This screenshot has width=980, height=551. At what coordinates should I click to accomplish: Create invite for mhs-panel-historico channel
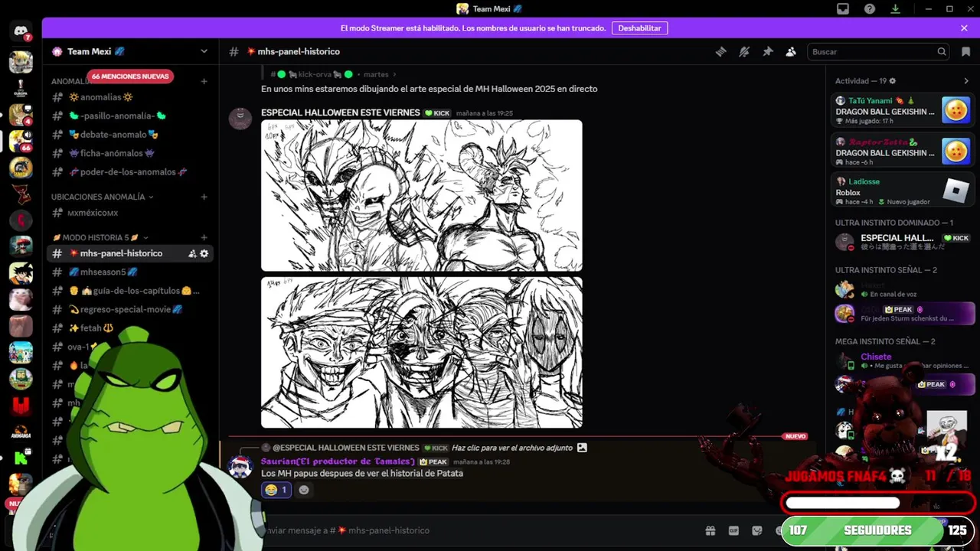coord(192,253)
